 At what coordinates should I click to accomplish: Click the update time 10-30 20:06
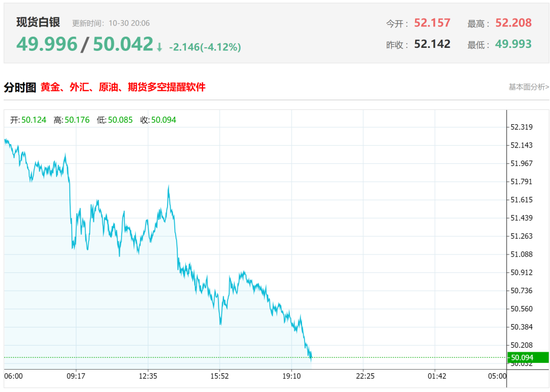tap(129, 23)
